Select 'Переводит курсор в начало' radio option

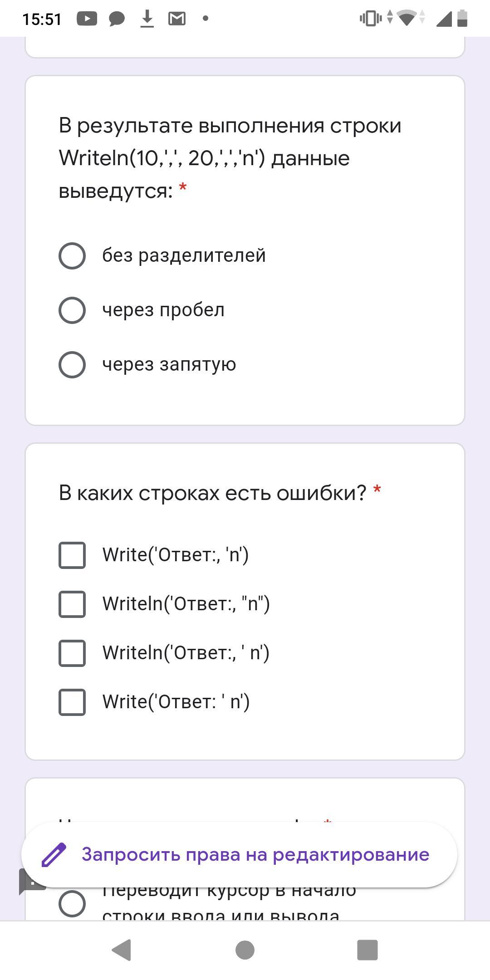[x=72, y=904]
